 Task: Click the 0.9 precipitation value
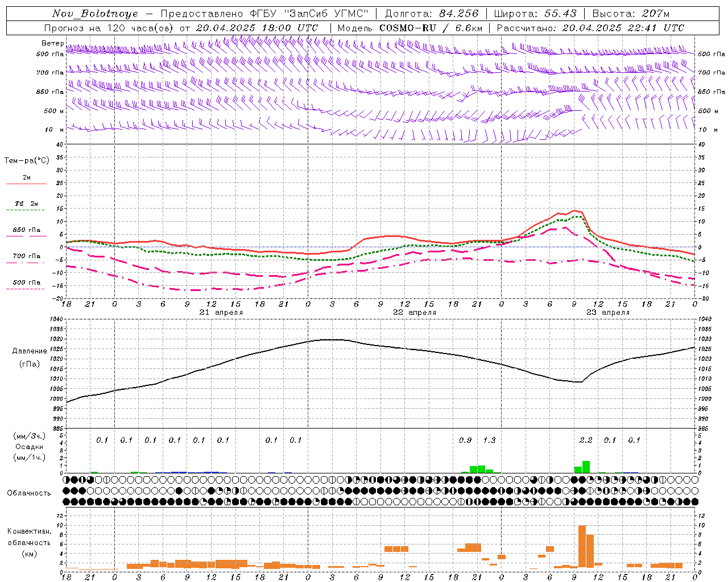point(465,440)
